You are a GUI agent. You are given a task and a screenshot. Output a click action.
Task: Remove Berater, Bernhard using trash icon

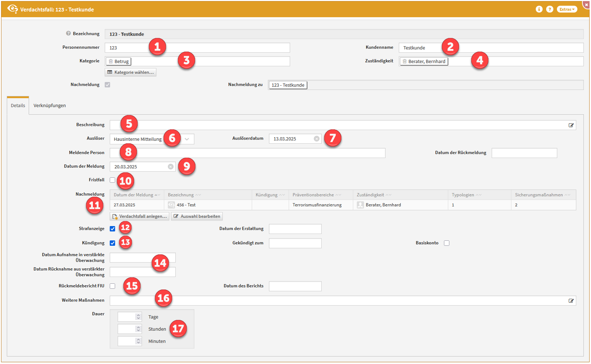pyautogui.click(x=405, y=62)
